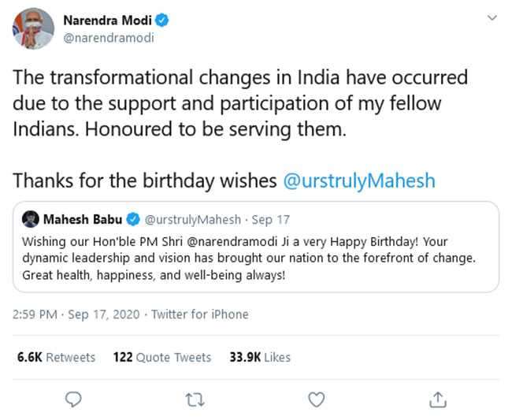Click Mahesh Babu's verified badge
Viewport: 512px width, 420px height.
coord(133,218)
